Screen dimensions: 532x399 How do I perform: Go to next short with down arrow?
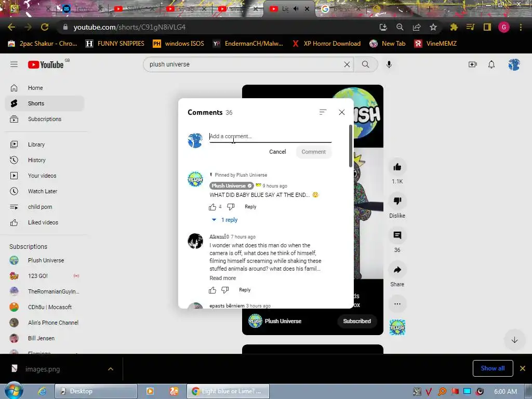514,340
